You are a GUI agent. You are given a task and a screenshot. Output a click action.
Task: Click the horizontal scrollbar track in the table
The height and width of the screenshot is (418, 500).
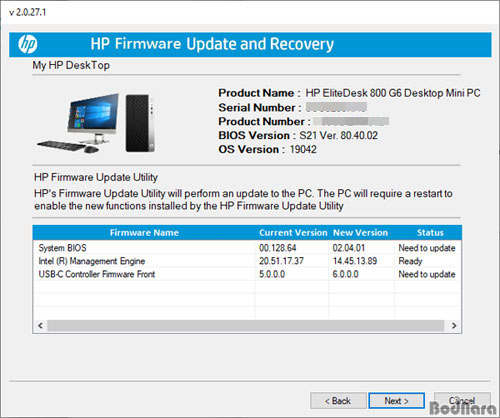pyautogui.click(x=246, y=326)
